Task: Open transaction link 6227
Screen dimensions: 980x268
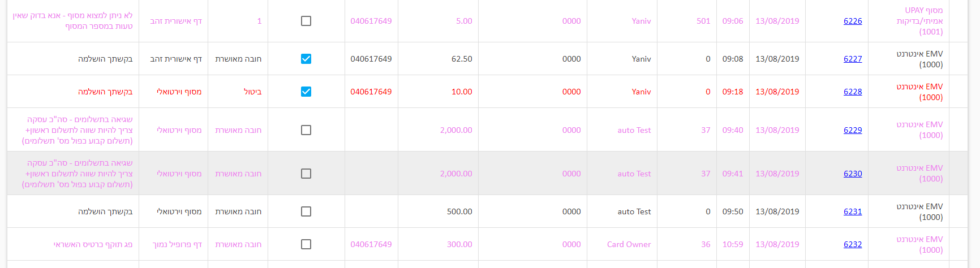Action: pos(853,59)
